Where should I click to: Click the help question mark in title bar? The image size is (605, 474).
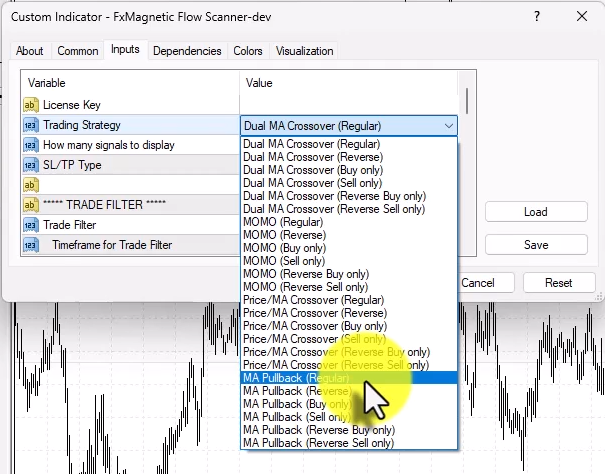tap(538, 16)
